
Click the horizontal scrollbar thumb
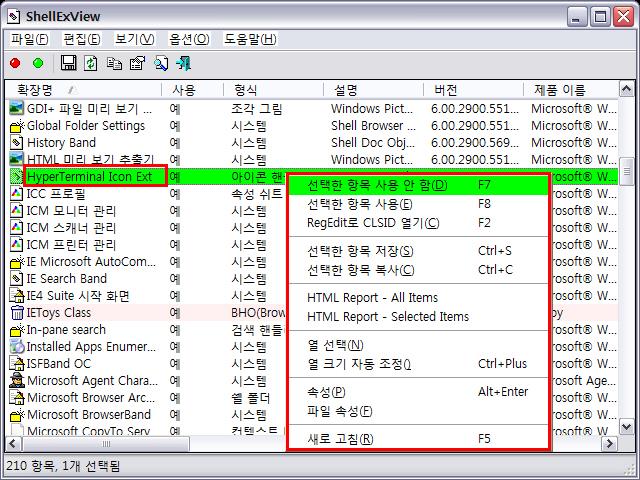click(106, 444)
